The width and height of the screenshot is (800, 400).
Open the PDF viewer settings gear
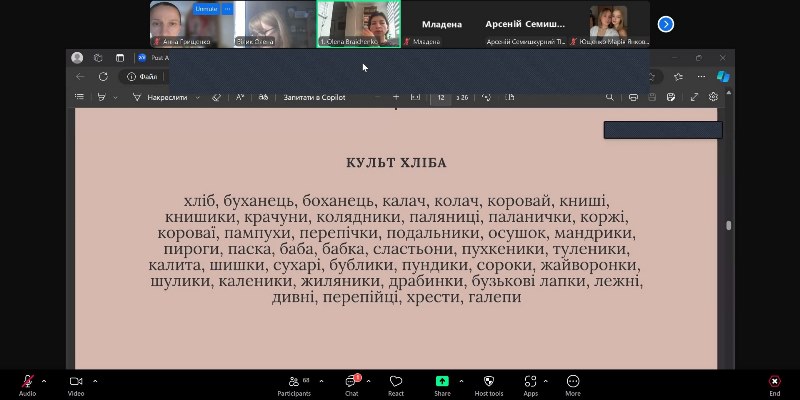tap(713, 97)
